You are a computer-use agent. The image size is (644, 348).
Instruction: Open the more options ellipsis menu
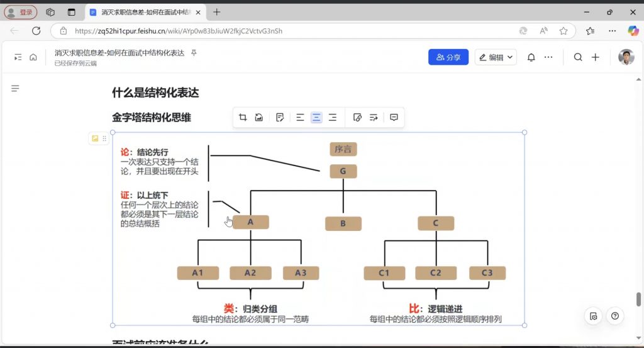pos(548,57)
